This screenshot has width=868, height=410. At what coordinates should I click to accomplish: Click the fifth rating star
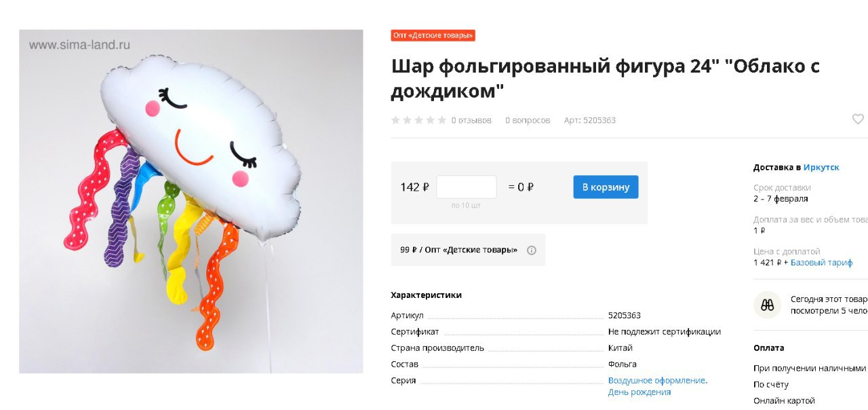pos(442,120)
